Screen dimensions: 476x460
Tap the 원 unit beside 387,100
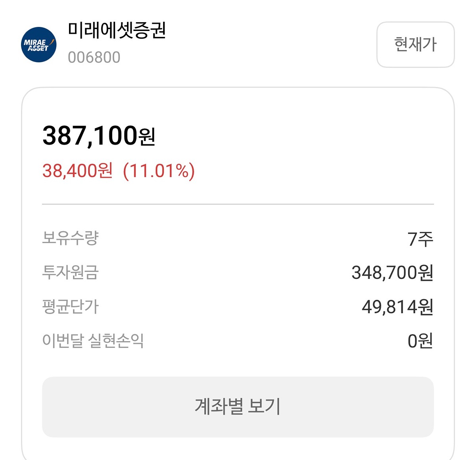click(147, 137)
